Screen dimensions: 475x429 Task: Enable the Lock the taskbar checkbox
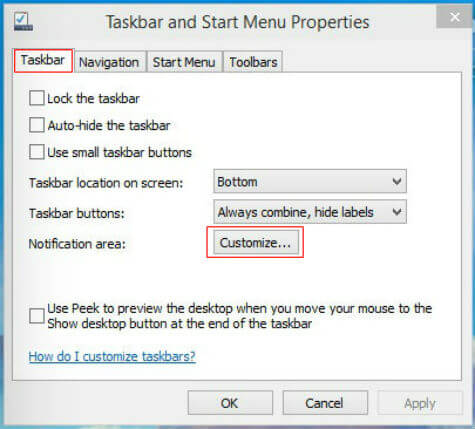(36, 98)
